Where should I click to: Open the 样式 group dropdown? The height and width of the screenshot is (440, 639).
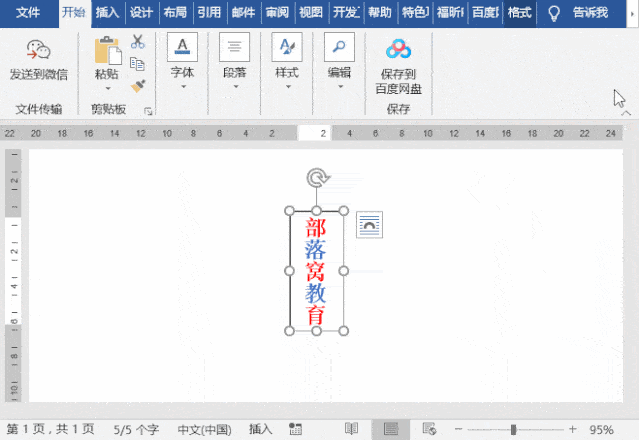coord(287,61)
